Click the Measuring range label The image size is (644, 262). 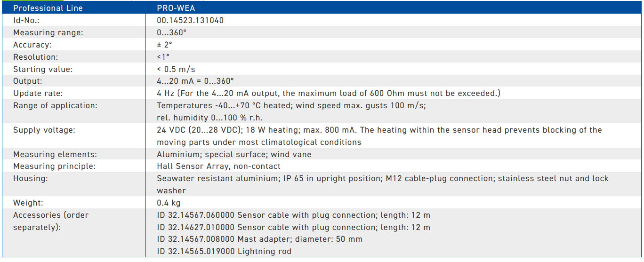point(48,32)
